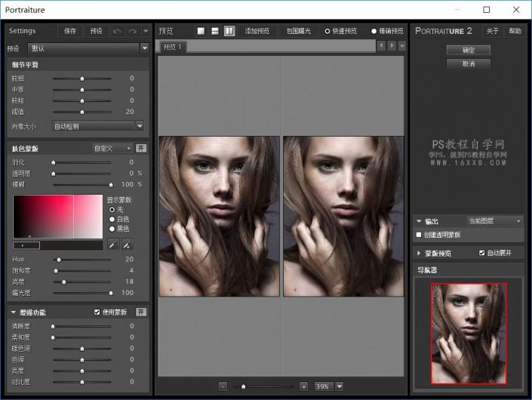532x400 pixels.
Task: Click the redo arrow in Settings header
Action: click(132, 31)
